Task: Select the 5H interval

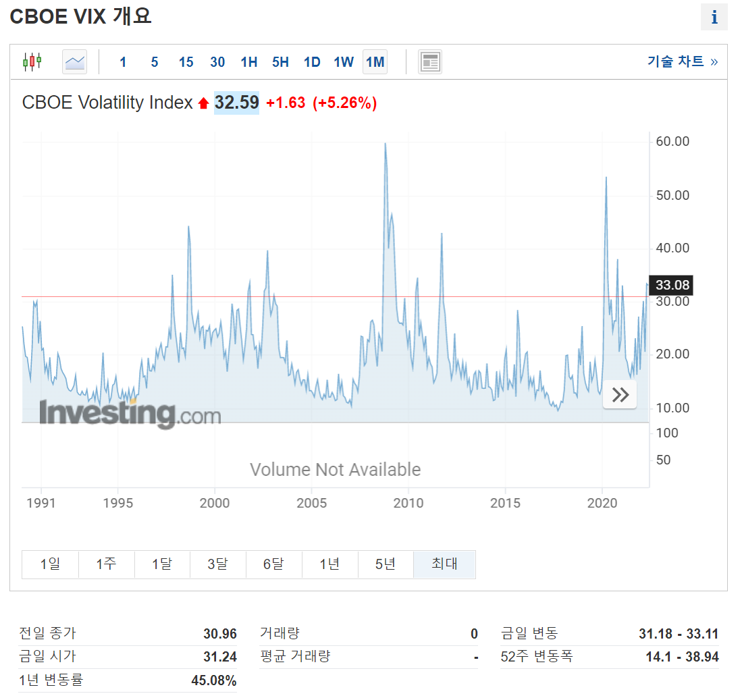Action: tap(280, 62)
